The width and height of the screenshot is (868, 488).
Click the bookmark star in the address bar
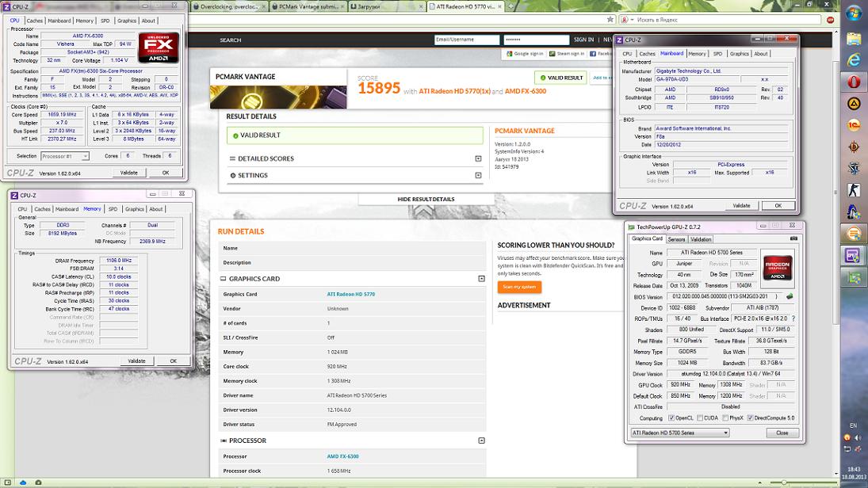click(x=610, y=19)
